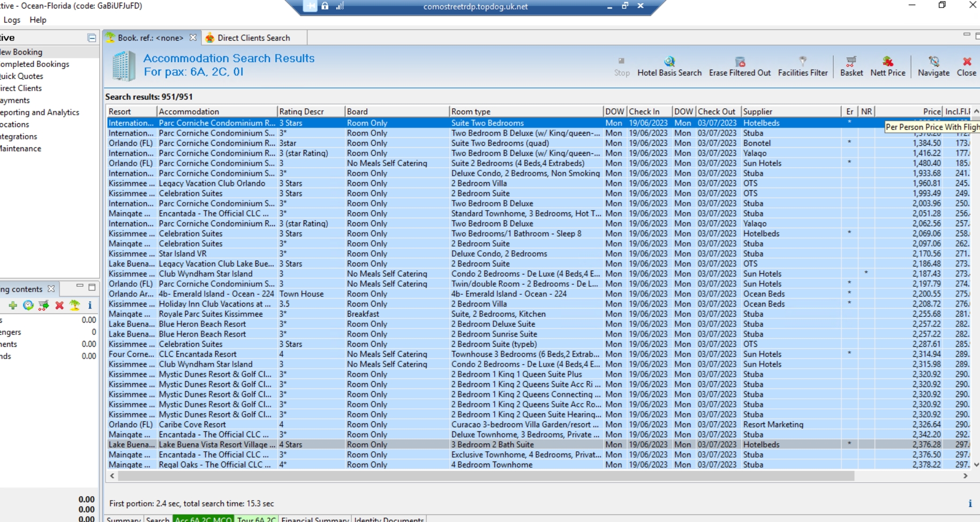The width and height of the screenshot is (980, 522).
Task: Minimize the search results editor area
Action: [967, 34]
